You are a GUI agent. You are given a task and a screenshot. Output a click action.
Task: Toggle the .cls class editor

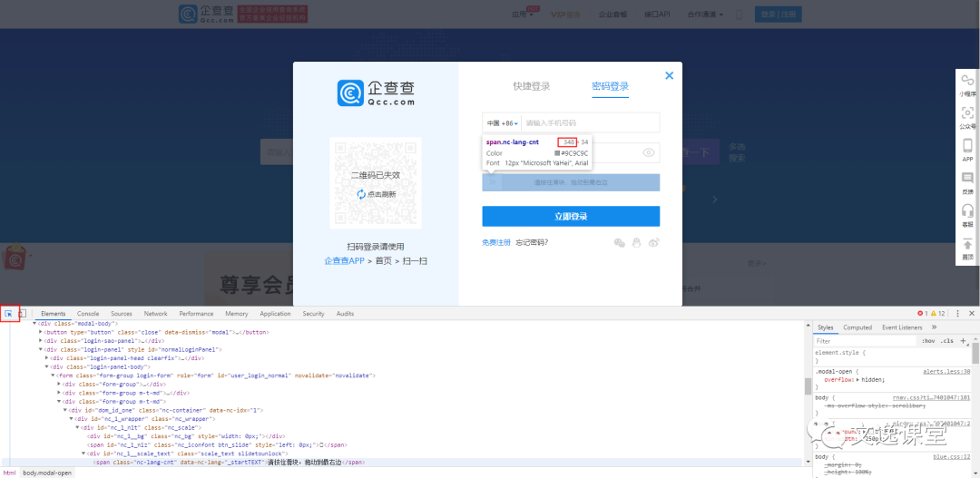[946, 340]
